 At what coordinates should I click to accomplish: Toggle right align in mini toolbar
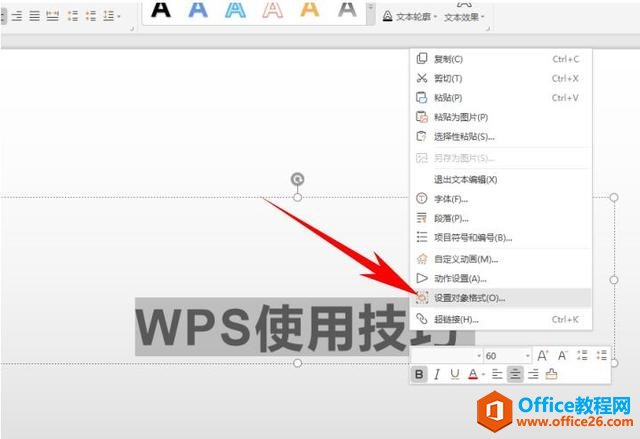[x=533, y=374]
